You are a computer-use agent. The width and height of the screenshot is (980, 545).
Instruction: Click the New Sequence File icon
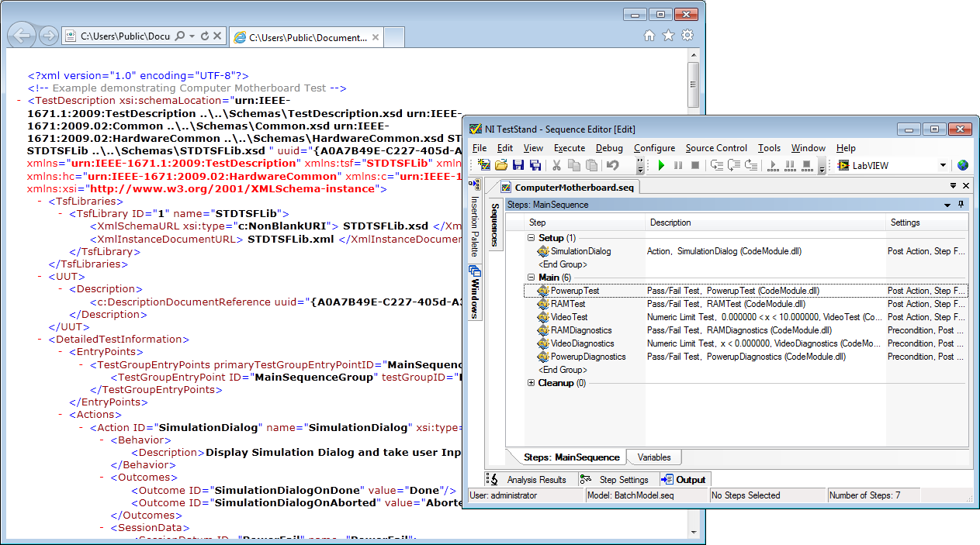pyautogui.click(x=484, y=165)
